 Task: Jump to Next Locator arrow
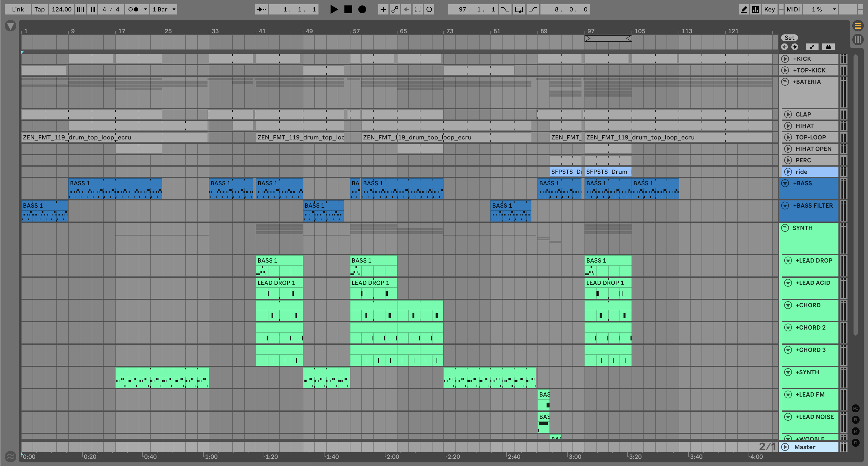[x=794, y=47]
